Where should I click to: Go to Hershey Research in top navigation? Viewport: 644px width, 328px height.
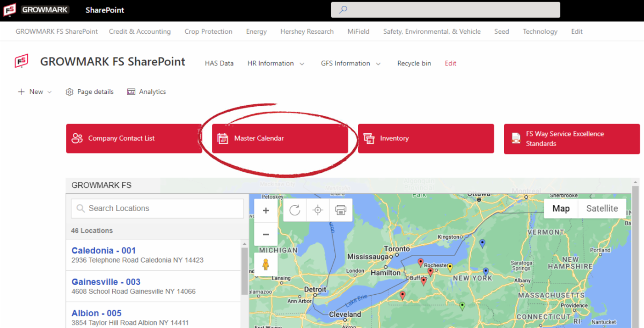307,32
